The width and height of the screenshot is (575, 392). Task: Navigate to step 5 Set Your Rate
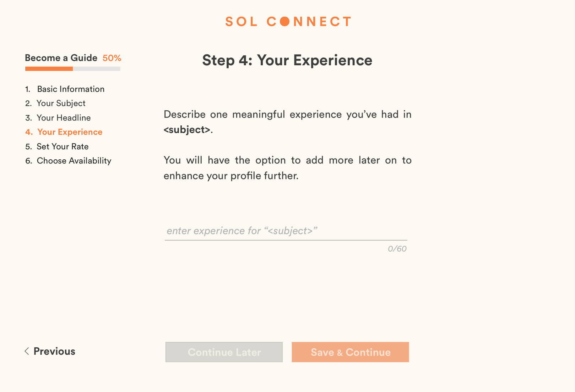[63, 147]
